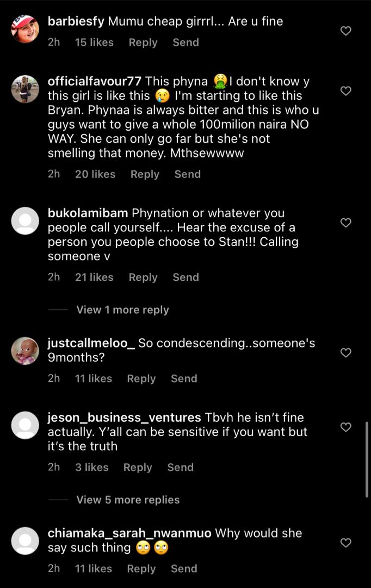The height and width of the screenshot is (588, 371).
Task: Tap heart beside chiamaka_sarah_nwanmuo's comment
Action: coord(345,543)
